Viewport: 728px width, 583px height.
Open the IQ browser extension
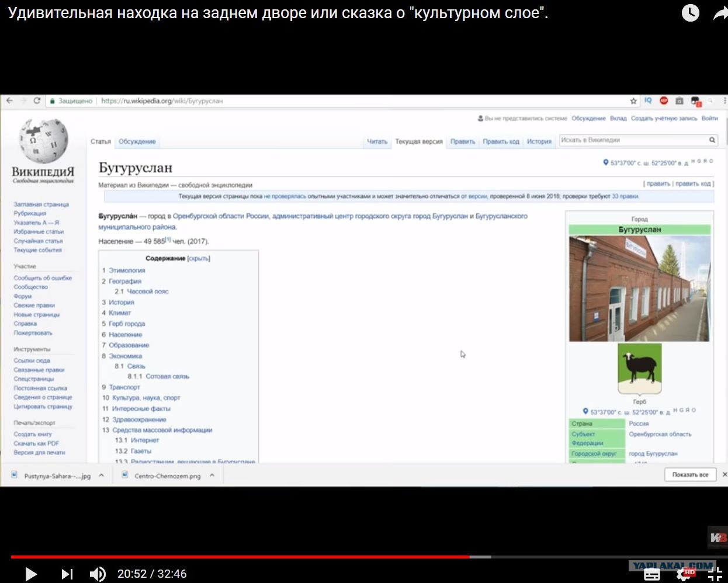pyautogui.click(x=648, y=100)
